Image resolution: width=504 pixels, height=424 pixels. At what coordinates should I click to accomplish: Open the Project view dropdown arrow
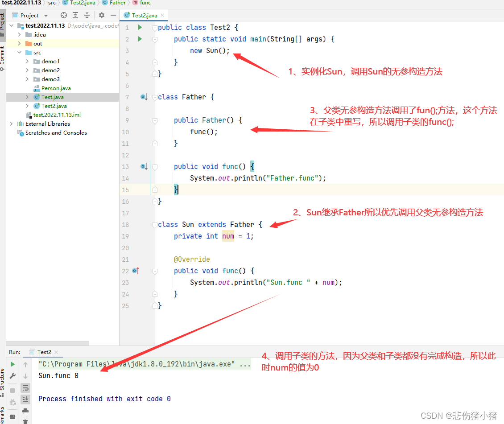(x=46, y=16)
